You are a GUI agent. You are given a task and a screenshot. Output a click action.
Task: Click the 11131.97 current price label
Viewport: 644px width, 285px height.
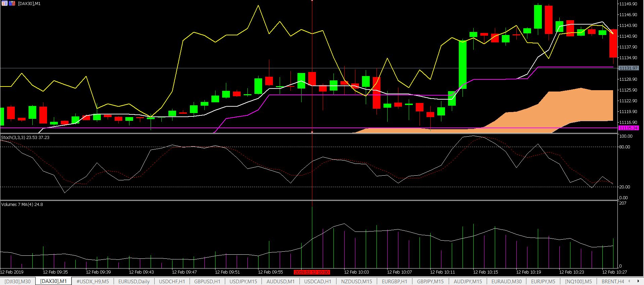click(628, 68)
